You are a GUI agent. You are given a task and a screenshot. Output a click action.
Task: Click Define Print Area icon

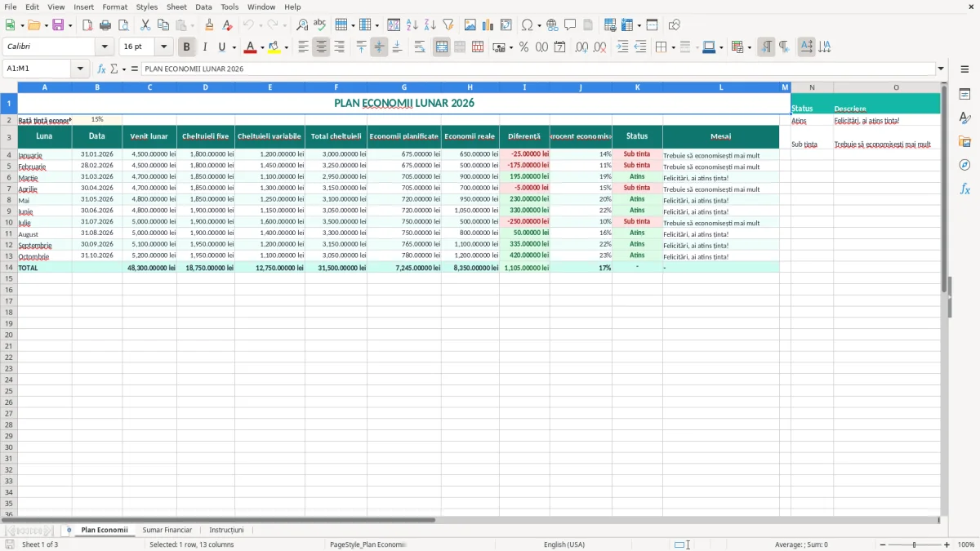point(610,25)
